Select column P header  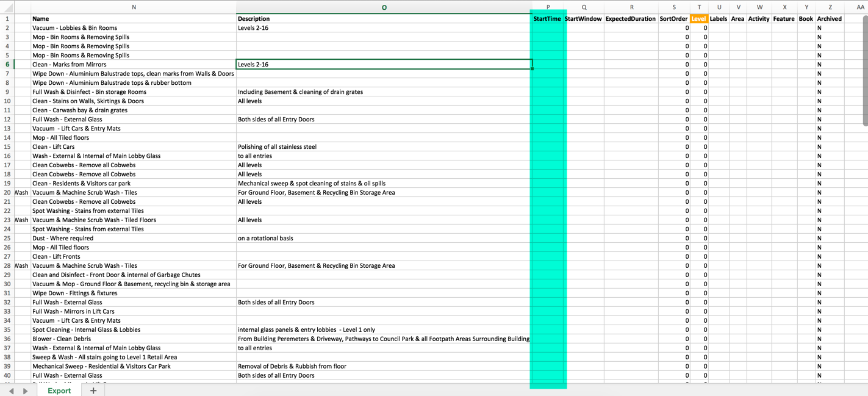(548, 7)
